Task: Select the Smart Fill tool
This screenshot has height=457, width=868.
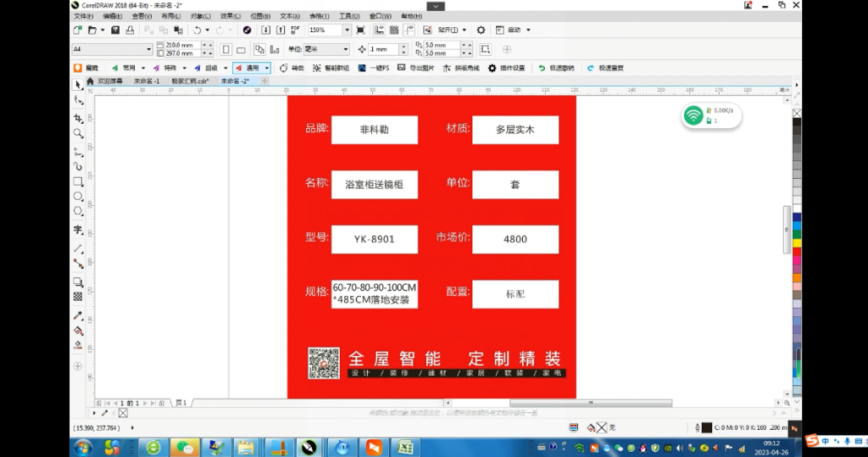Action: click(78, 345)
